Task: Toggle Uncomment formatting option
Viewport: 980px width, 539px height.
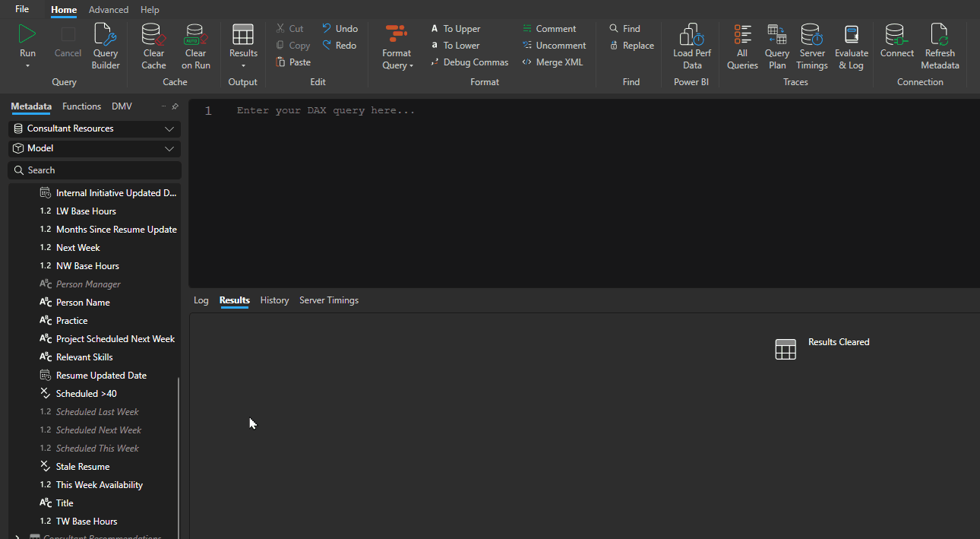Action: pyautogui.click(x=555, y=45)
